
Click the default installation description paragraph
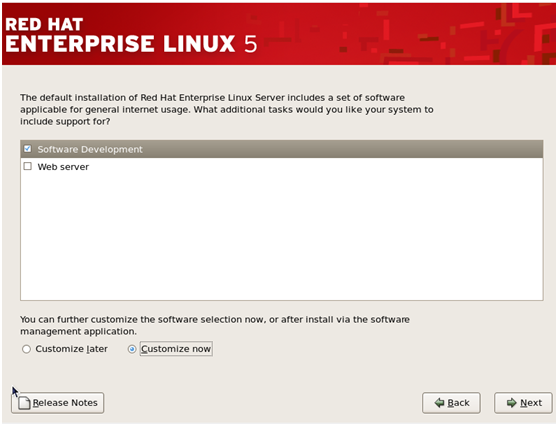point(226,109)
